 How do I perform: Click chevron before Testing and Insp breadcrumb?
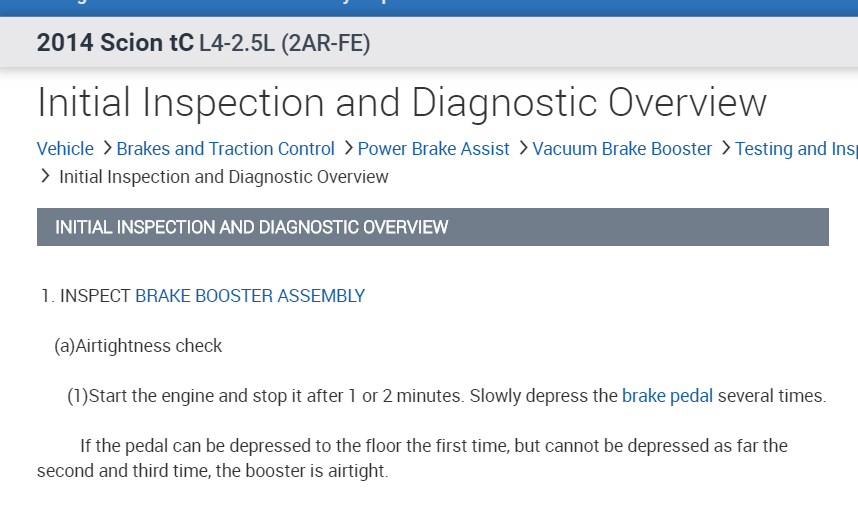[725, 149]
